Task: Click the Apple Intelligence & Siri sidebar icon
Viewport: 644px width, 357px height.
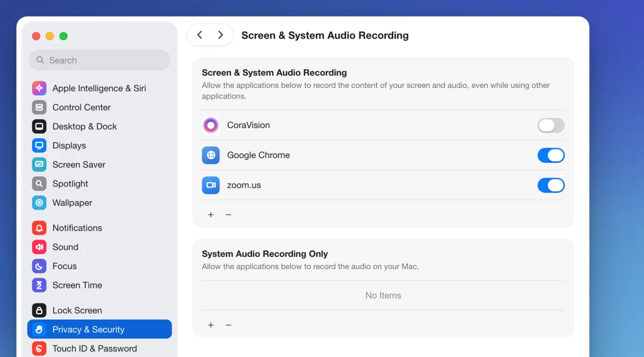Action: (x=39, y=88)
